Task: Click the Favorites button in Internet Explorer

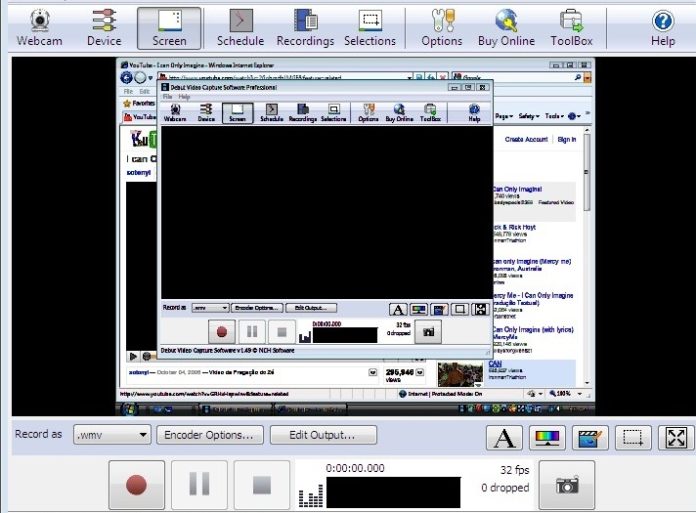Action: click(139, 103)
